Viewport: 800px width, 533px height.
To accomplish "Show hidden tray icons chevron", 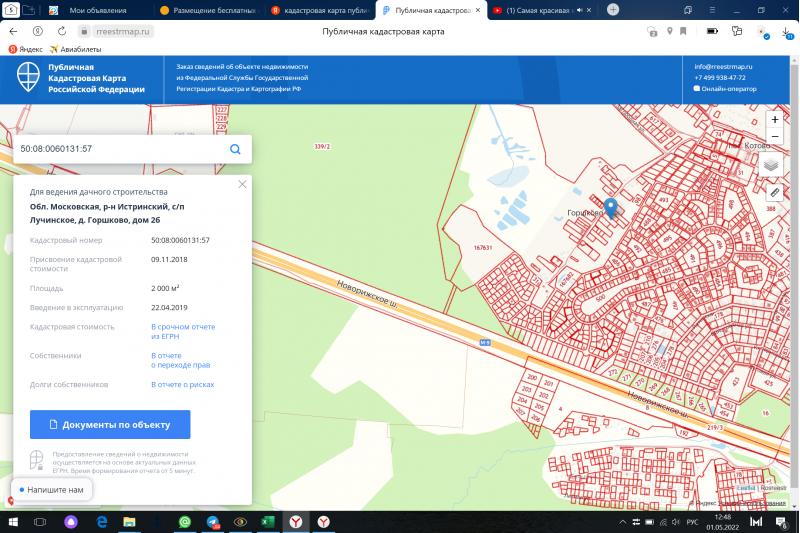I will 622,522.
